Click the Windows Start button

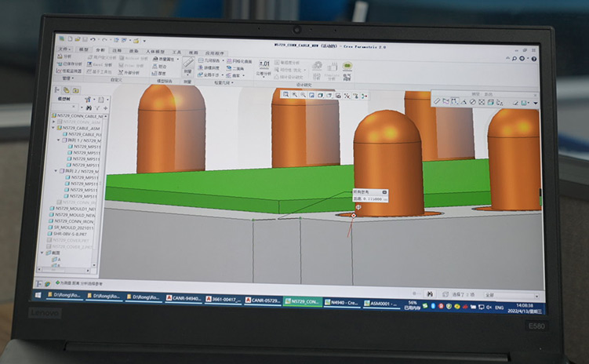[x=38, y=294]
